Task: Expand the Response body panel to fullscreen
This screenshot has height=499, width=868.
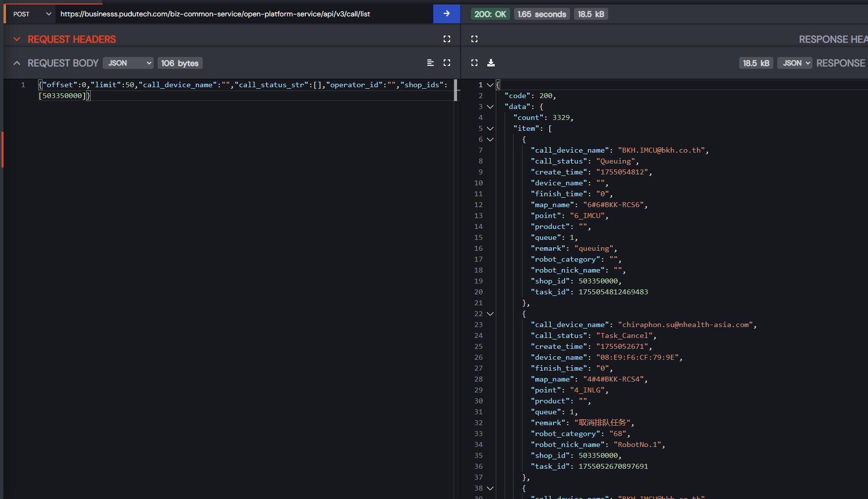Action: [474, 63]
